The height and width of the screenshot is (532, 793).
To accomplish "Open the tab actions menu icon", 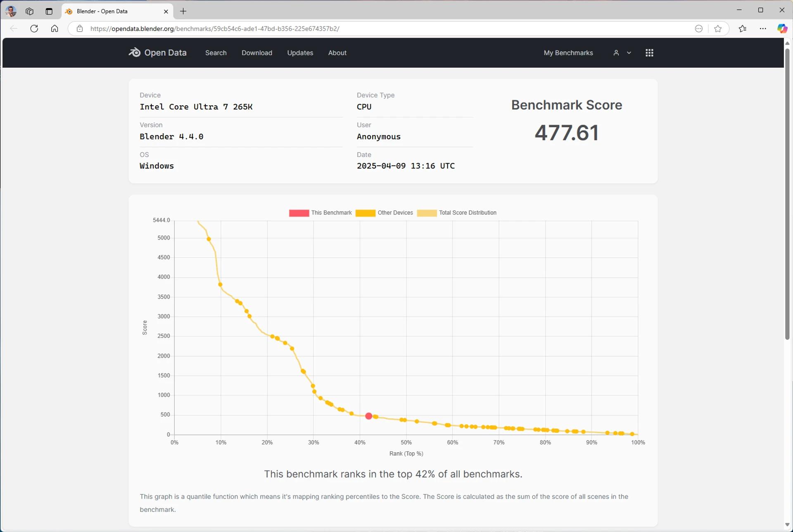I will click(x=49, y=11).
